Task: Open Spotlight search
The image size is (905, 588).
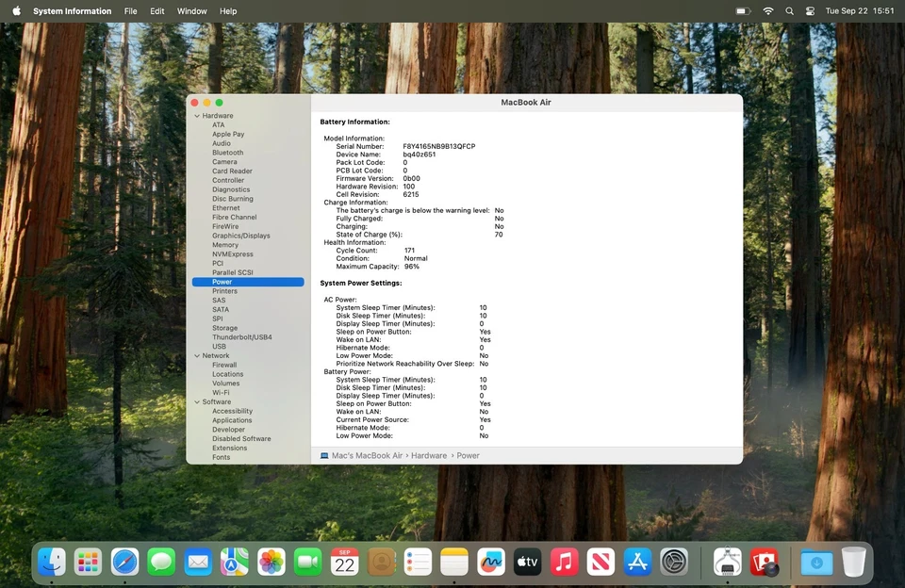Action: coord(790,11)
